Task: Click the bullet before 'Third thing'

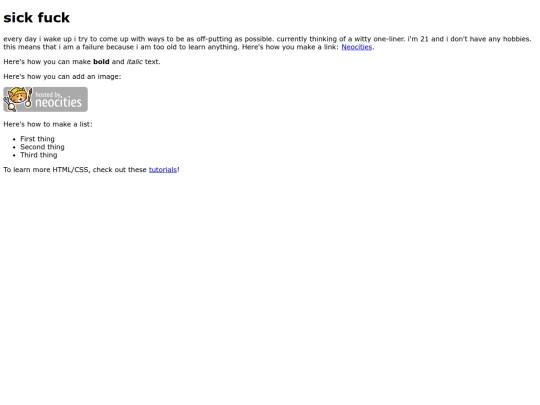Action: point(14,155)
